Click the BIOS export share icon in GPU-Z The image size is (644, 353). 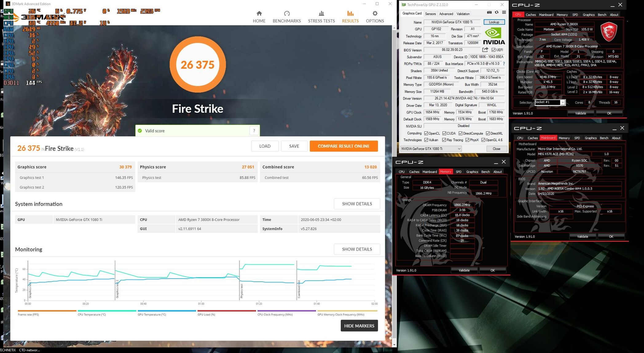[485, 50]
